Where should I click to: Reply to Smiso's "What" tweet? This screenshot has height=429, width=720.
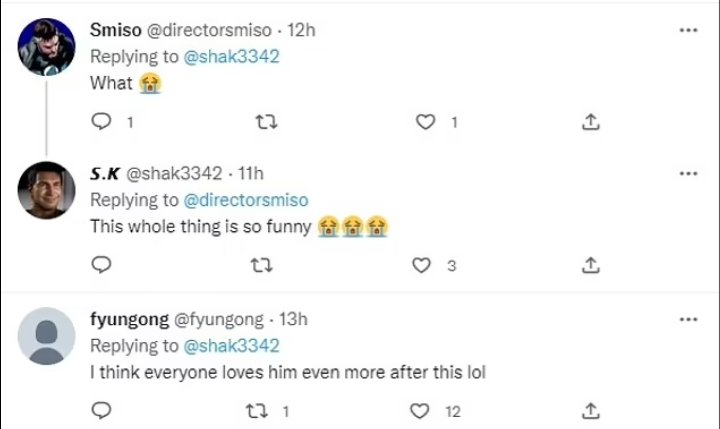(100, 122)
